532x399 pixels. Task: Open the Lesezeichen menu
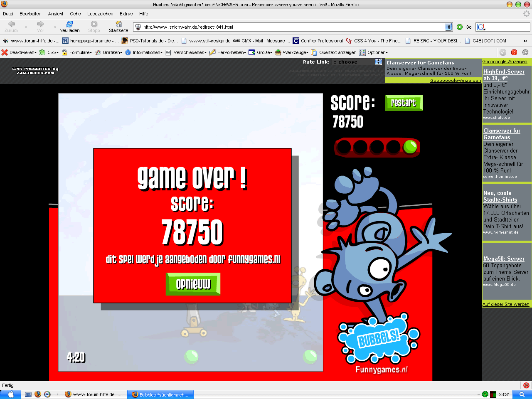tap(100, 14)
